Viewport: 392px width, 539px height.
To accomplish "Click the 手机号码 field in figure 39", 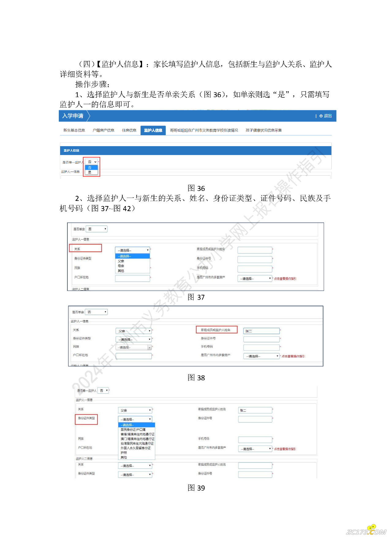I will click(255, 440).
